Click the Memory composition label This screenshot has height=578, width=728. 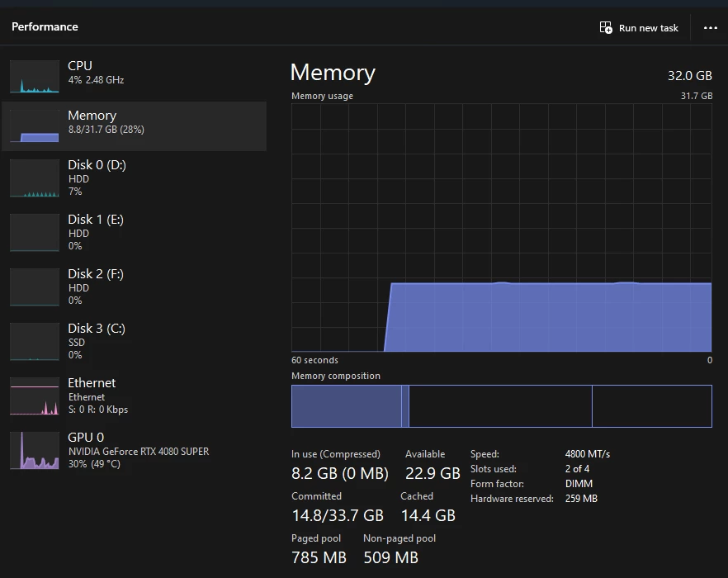[336, 376]
